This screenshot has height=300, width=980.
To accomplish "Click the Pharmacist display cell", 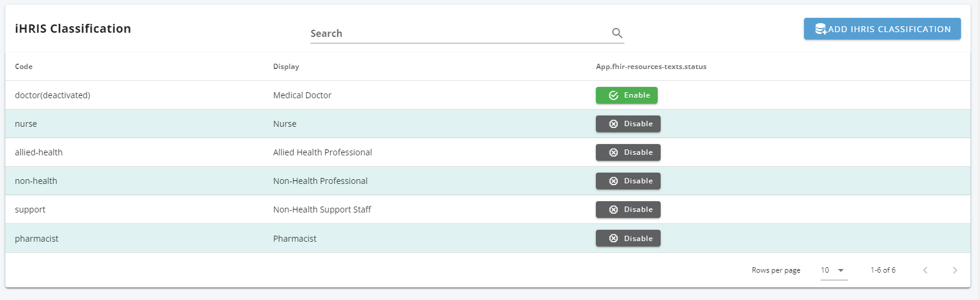I will tap(294, 239).
